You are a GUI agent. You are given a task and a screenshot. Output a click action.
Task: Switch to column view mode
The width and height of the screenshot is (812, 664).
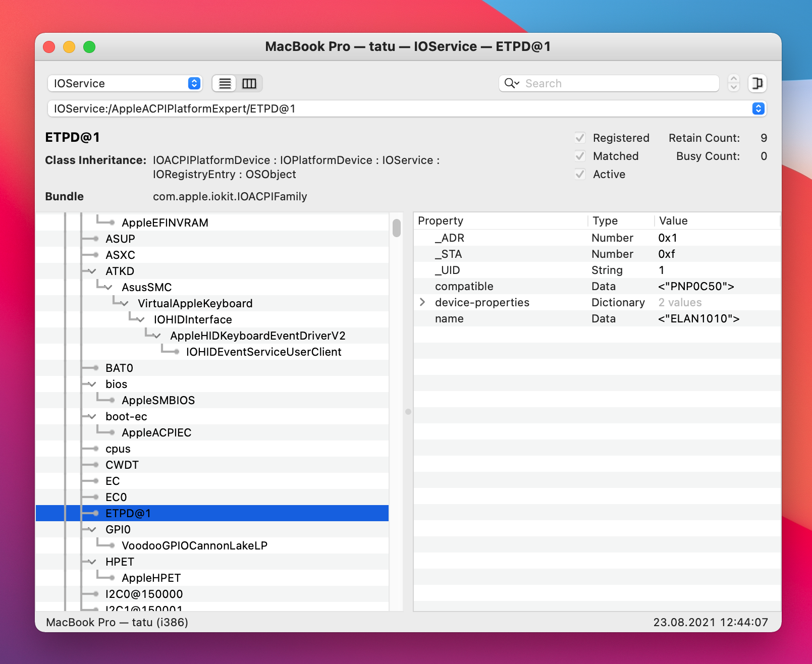pos(249,83)
